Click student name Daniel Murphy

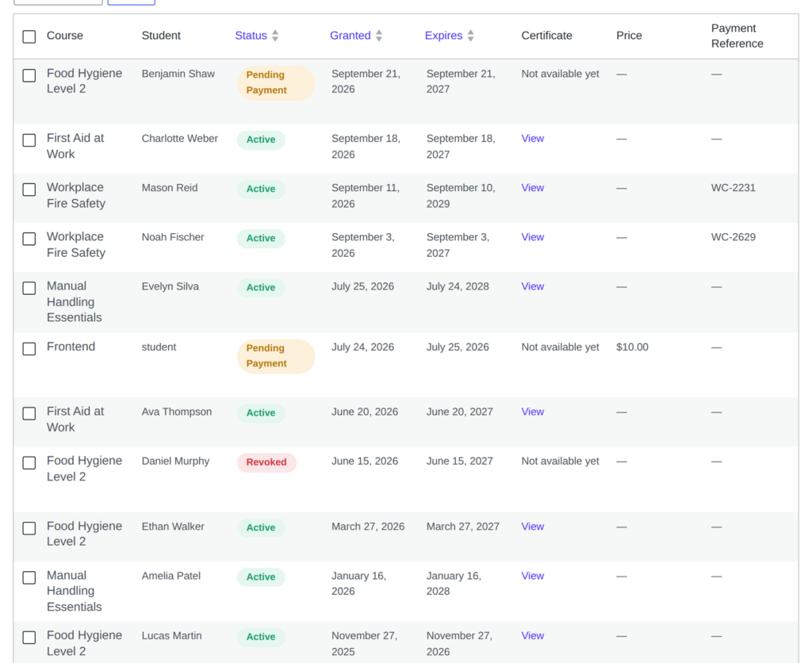[175, 461]
